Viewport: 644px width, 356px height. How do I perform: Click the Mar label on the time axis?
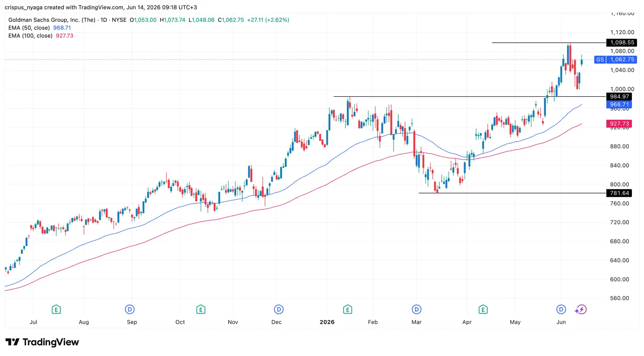(416, 322)
